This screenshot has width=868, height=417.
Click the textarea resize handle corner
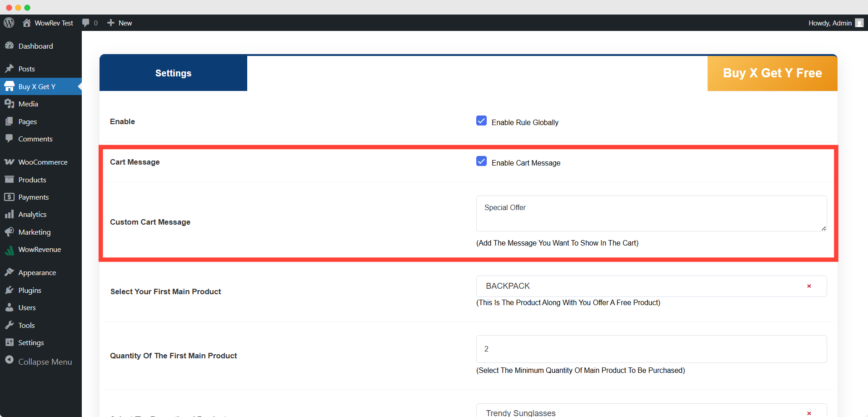pyautogui.click(x=823, y=228)
